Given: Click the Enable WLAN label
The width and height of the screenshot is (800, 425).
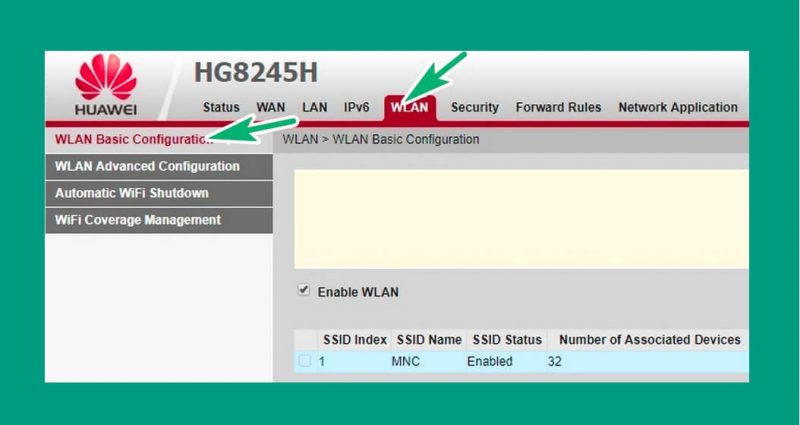Looking at the screenshot, I should (x=358, y=292).
